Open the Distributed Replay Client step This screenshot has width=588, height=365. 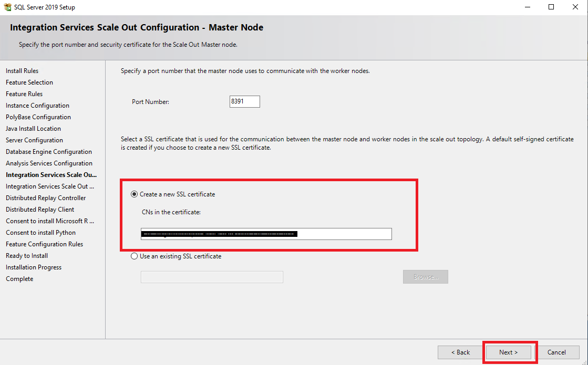[x=40, y=210]
